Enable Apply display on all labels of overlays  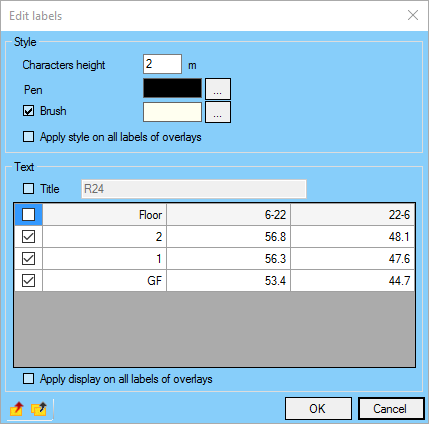pos(28,379)
